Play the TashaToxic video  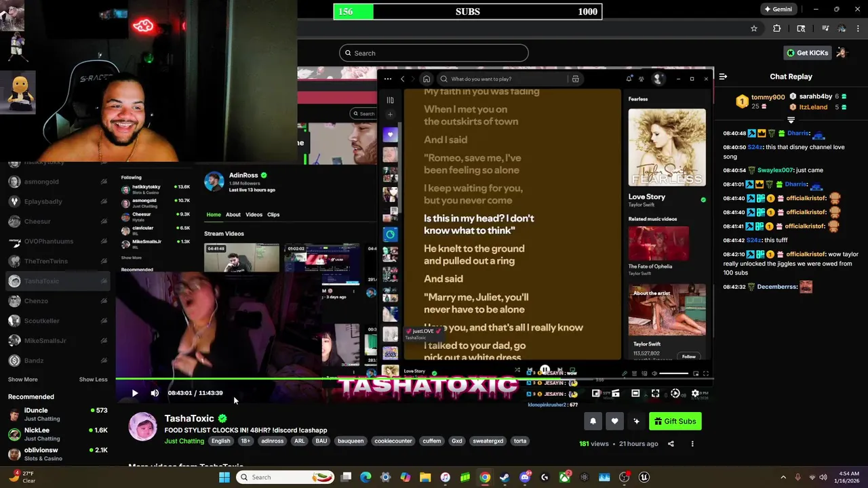point(135,393)
